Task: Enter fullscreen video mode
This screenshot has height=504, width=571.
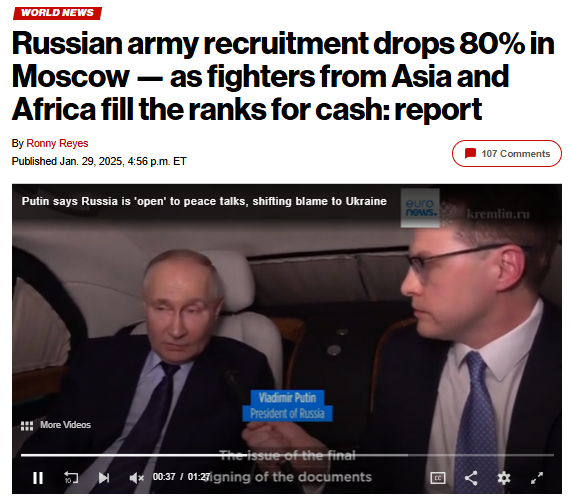Action: [x=537, y=478]
